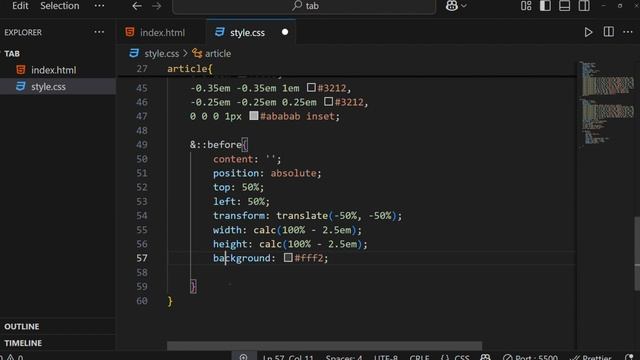Change the CRLF end of line setting
This screenshot has height=360, width=640.
(419, 357)
